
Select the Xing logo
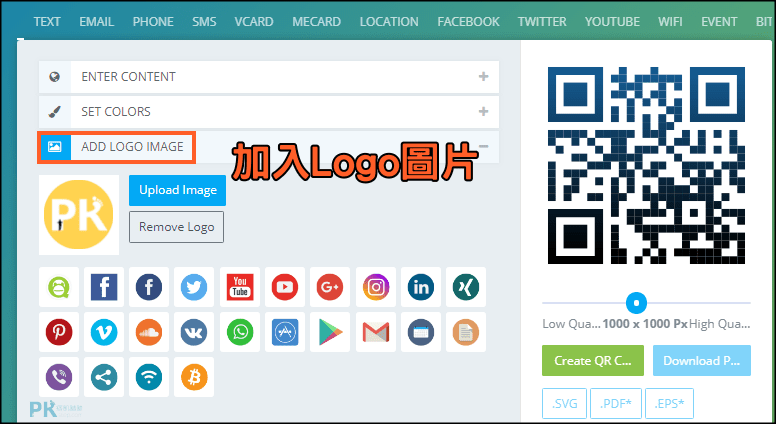pyautogui.click(x=466, y=287)
